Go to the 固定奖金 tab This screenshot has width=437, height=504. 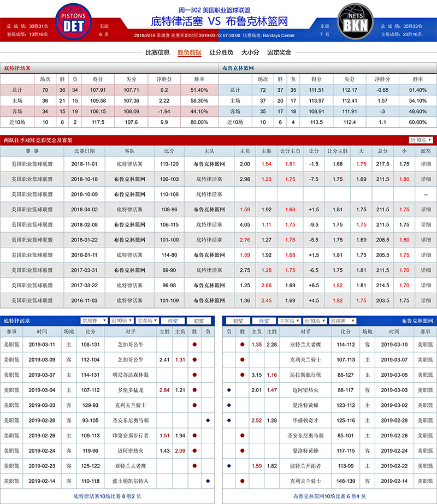(x=279, y=52)
